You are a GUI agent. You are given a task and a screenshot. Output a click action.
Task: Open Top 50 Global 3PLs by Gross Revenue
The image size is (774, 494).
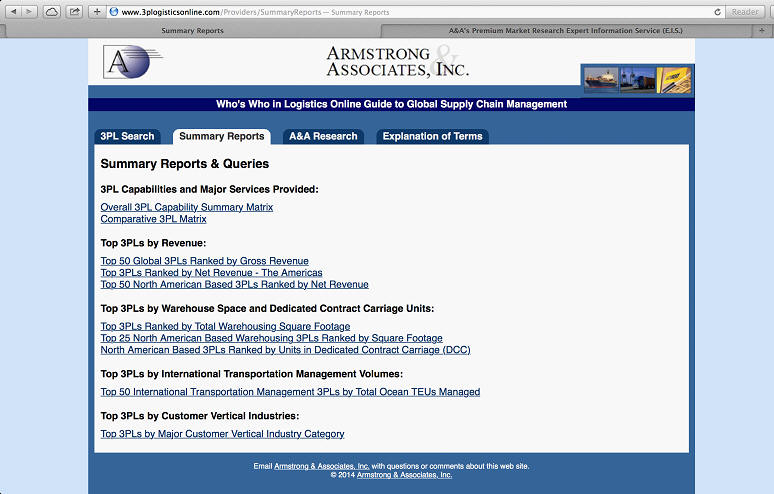coord(204,261)
